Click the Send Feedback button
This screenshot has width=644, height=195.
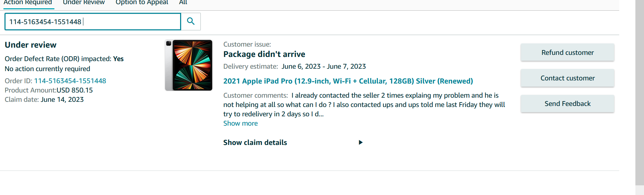point(567,104)
